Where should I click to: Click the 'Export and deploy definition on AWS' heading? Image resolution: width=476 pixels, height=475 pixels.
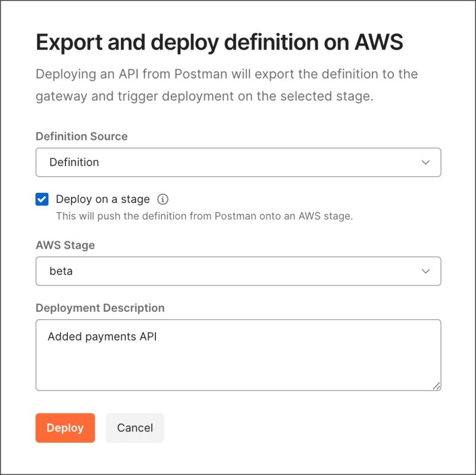[220, 42]
